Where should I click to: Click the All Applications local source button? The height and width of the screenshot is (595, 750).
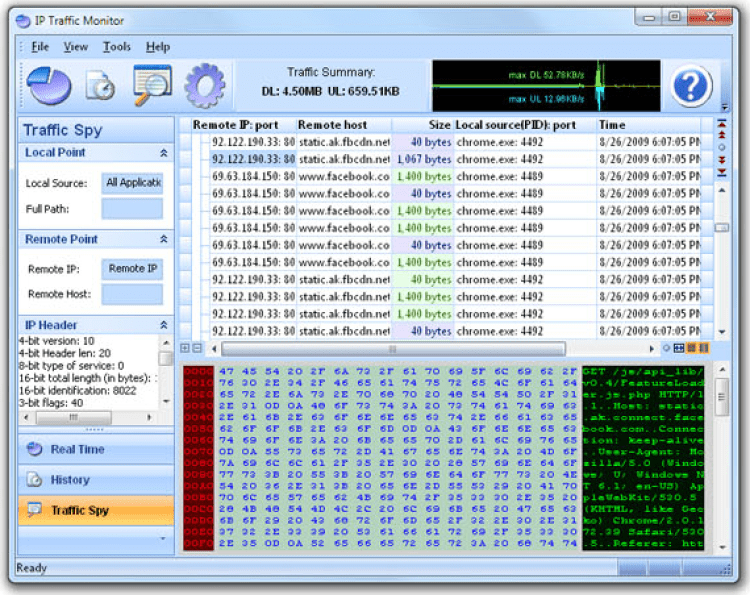coord(132,183)
